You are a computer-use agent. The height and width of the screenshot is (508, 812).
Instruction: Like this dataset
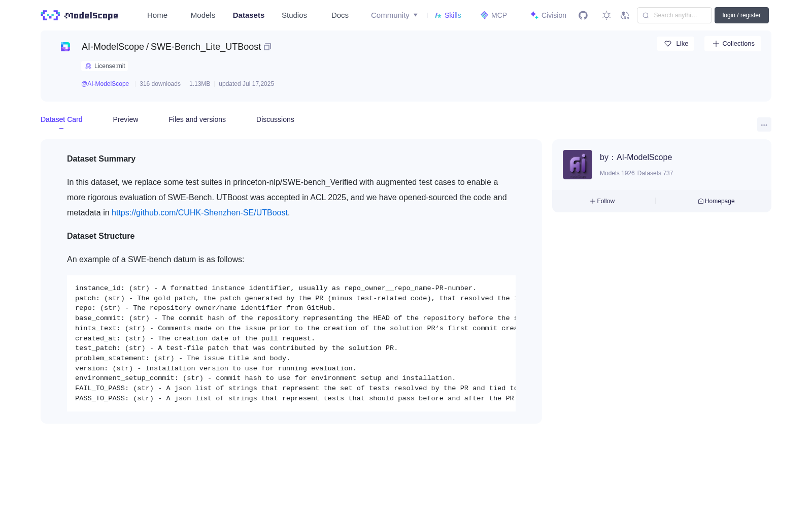[x=675, y=44]
